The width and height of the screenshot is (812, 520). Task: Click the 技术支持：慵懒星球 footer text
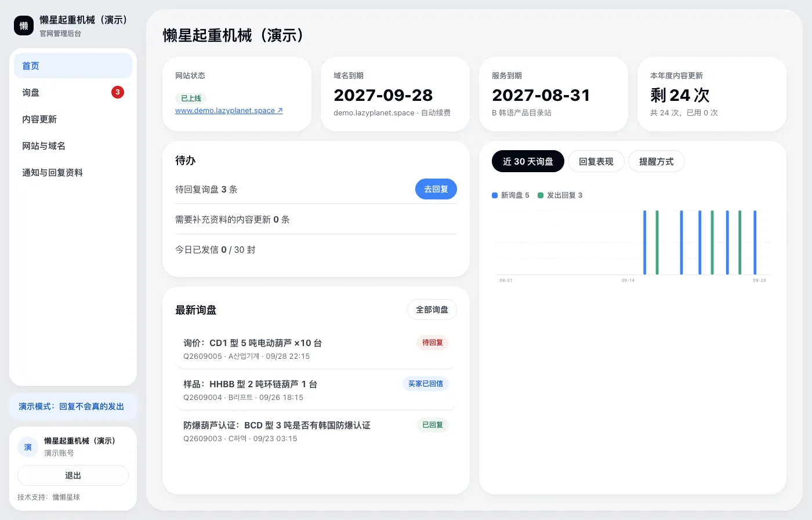tap(49, 497)
